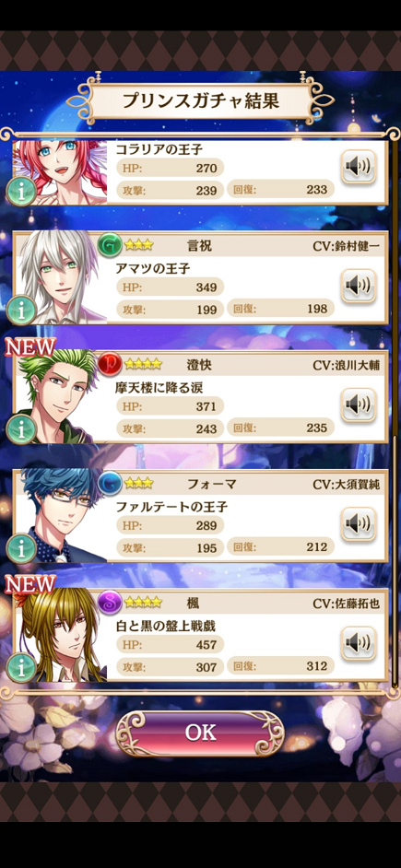Click the green G attribute badge on 言祝

click(110, 245)
